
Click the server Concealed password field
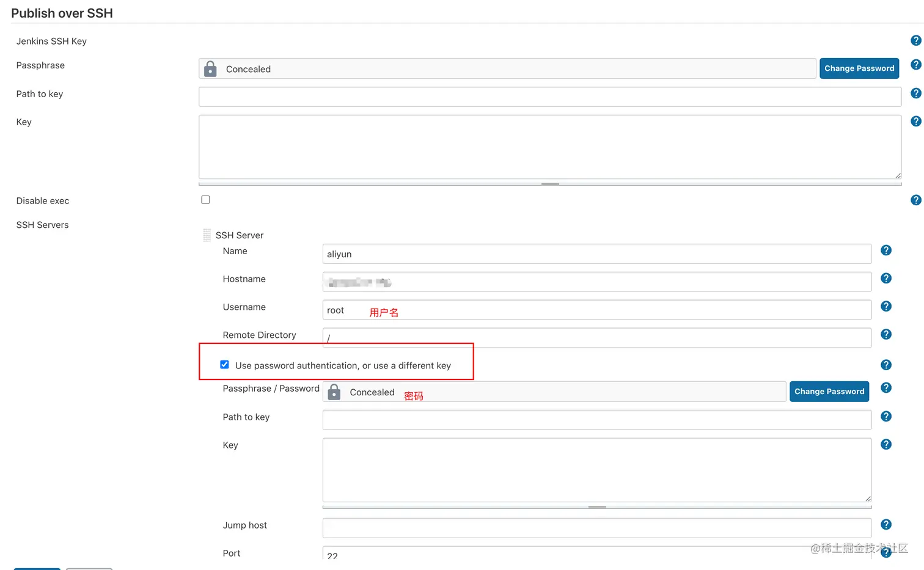coord(554,392)
